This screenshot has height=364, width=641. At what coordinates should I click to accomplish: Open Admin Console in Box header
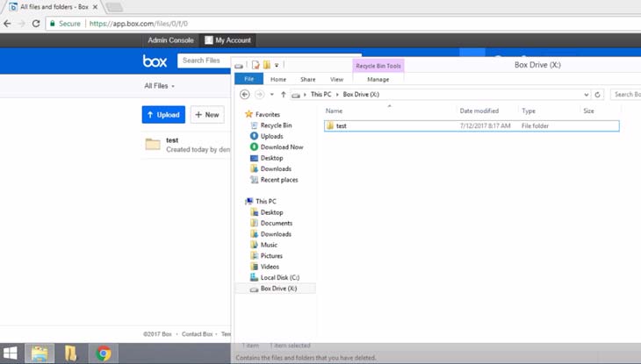[x=170, y=40]
